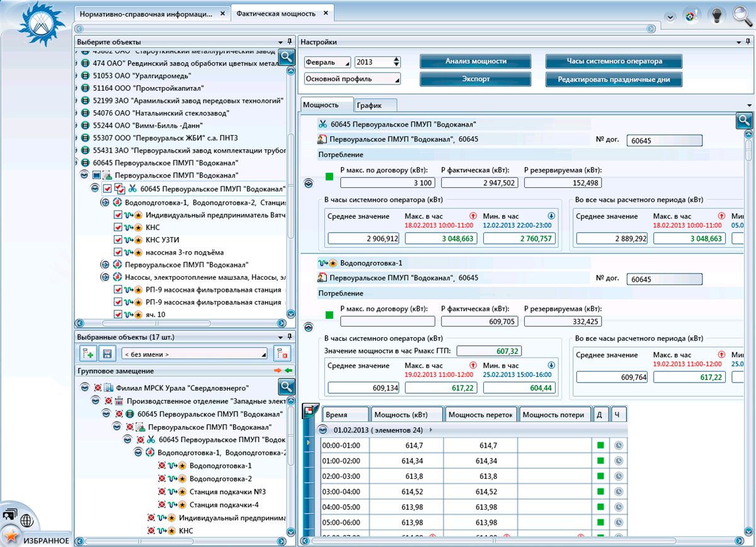
Task: Open the Основной профиль dropdown
Action: click(352, 79)
